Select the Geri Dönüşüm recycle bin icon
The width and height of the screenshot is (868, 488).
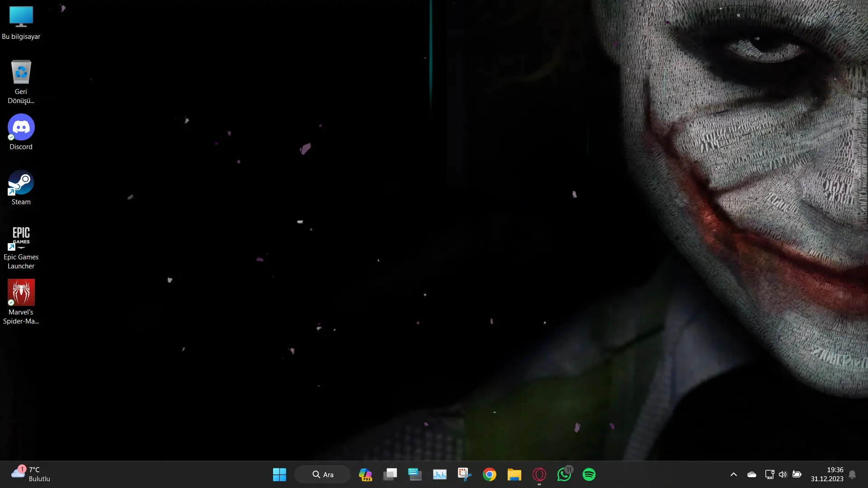(x=21, y=82)
